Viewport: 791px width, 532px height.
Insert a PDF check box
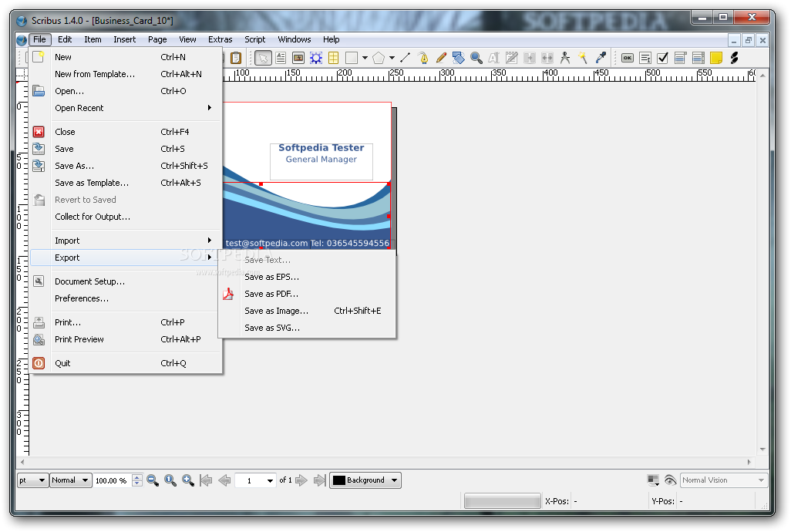coord(663,58)
